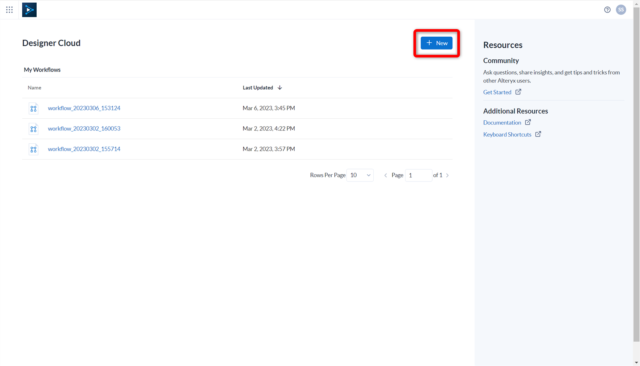Open the Documentation link

[x=502, y=122]
